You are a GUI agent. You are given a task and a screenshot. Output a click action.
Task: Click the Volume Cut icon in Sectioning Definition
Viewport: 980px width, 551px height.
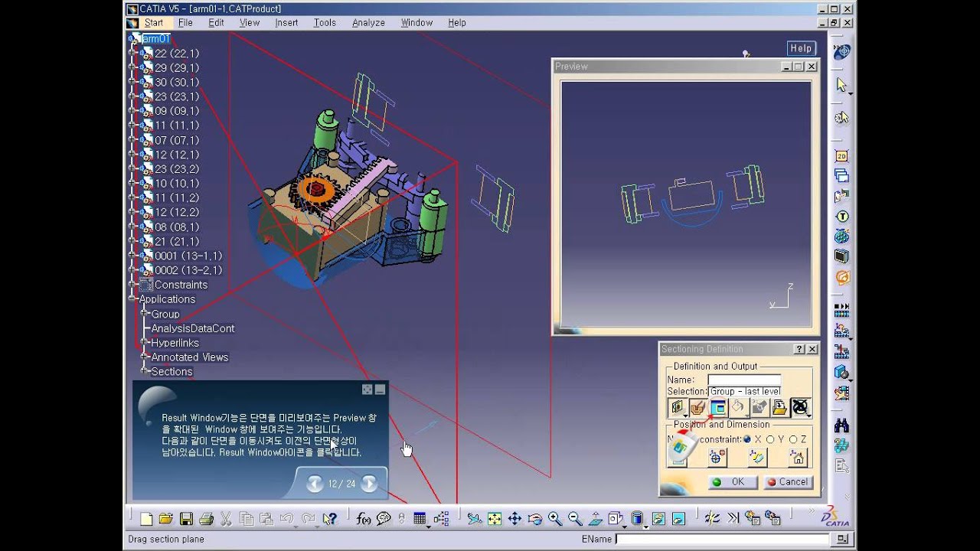click(x=697, y=408)
